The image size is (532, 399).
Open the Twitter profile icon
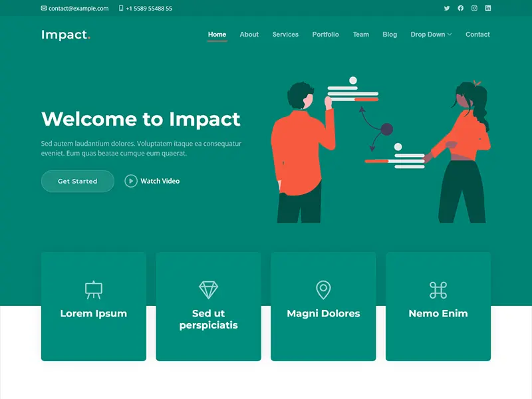(x=446, y=9)
